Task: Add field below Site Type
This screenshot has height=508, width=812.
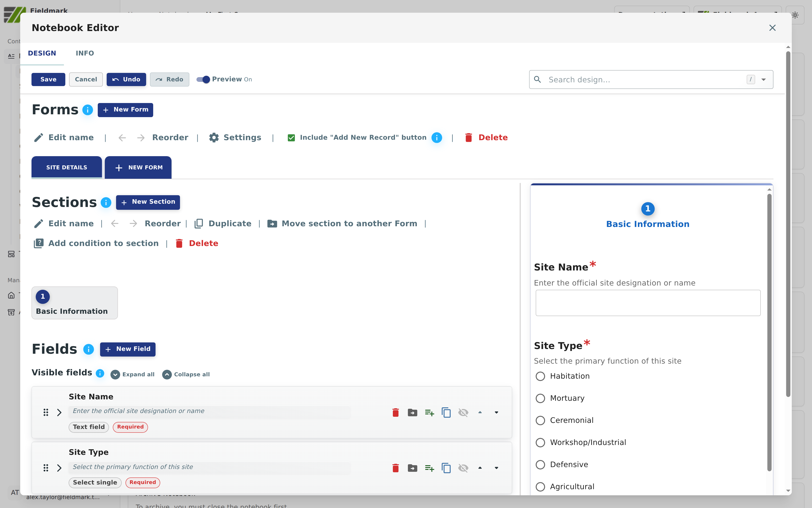Action: coord(429,468)
